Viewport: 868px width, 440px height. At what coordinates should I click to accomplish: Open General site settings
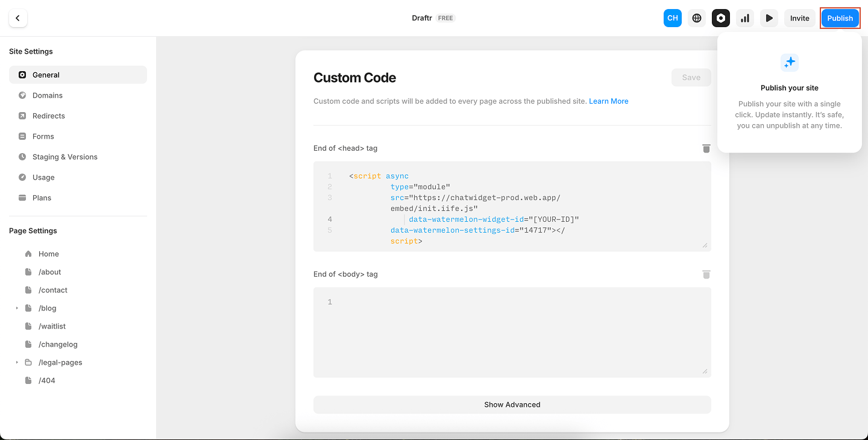(x=78, y=75)
